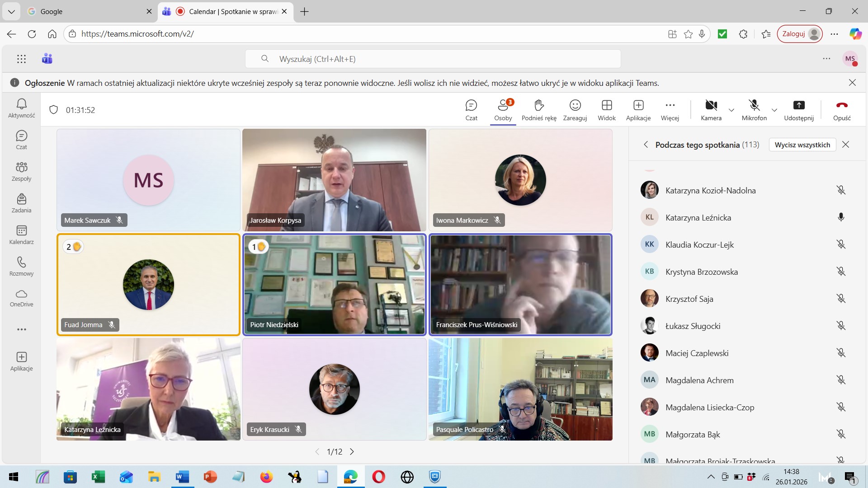Click the Udostępnij share screen icon
Screen dimensions: 868x488
pyautogui.click(x=799, y=105)
